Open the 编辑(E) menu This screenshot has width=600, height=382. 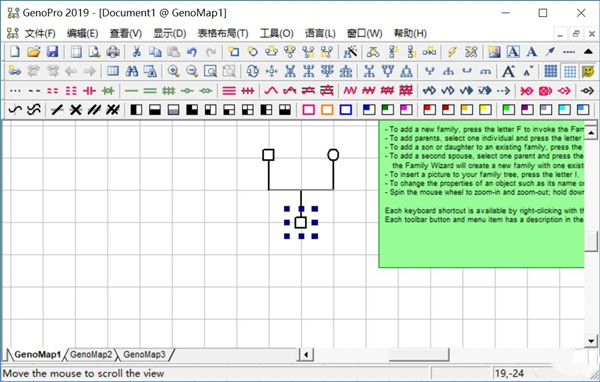tap(82, 34)
